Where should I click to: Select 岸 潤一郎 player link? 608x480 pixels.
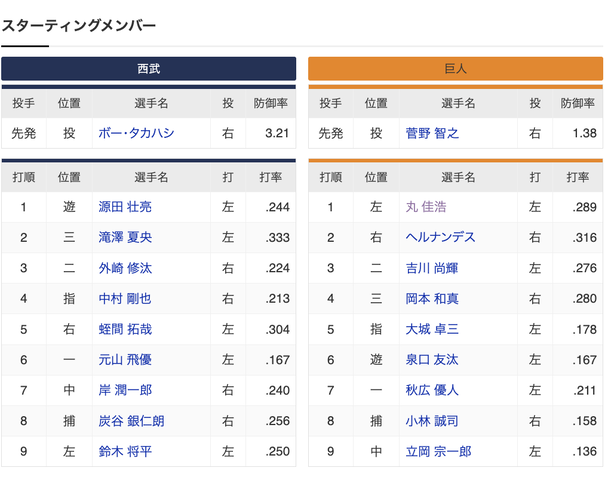[x=125, y=390]
